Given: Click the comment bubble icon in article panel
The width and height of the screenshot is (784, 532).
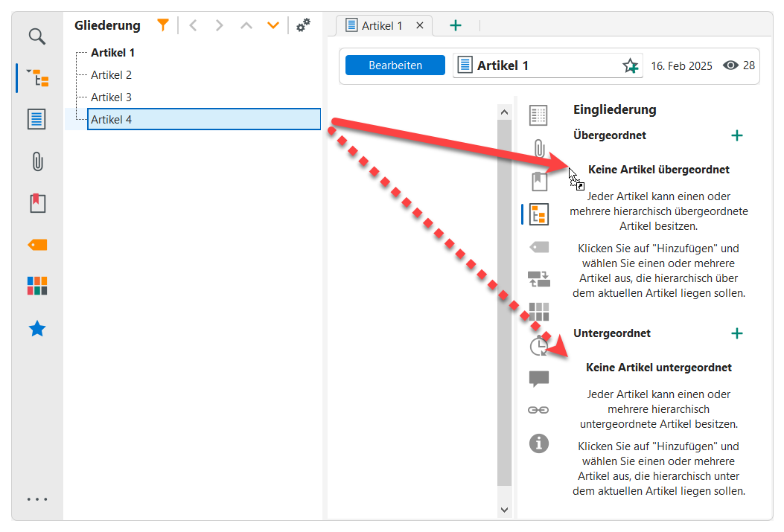Looking at the screenshot, I should click(538, 379).
